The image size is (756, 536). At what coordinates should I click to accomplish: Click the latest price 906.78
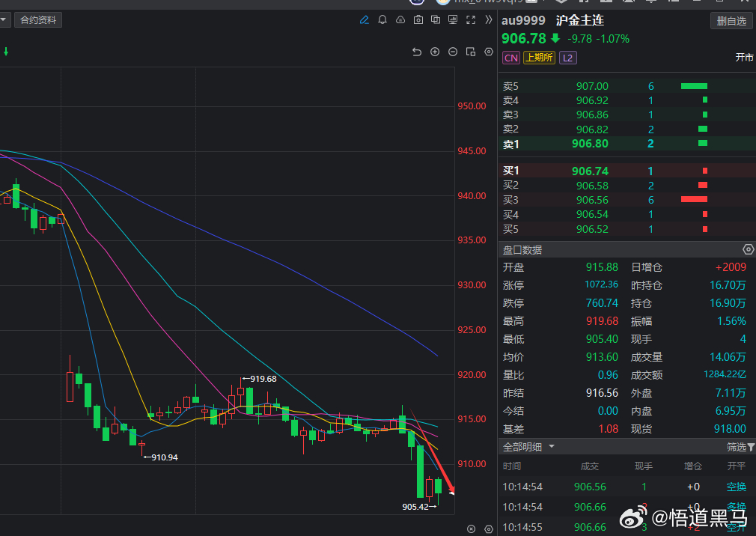point(524,39)
